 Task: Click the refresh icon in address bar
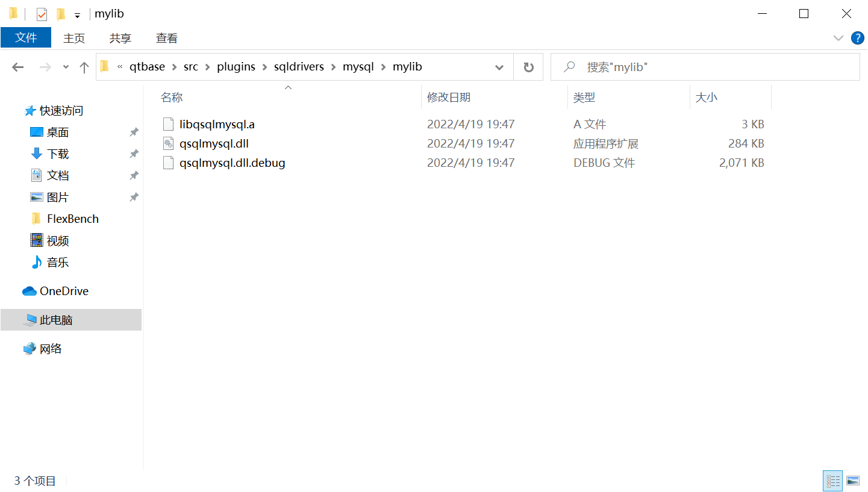(528, 67)
